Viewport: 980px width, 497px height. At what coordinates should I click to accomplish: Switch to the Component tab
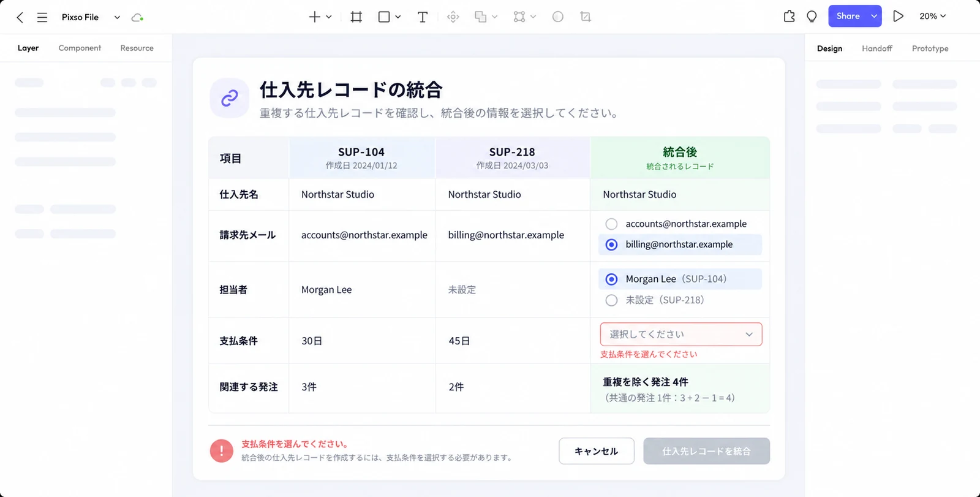80,48
